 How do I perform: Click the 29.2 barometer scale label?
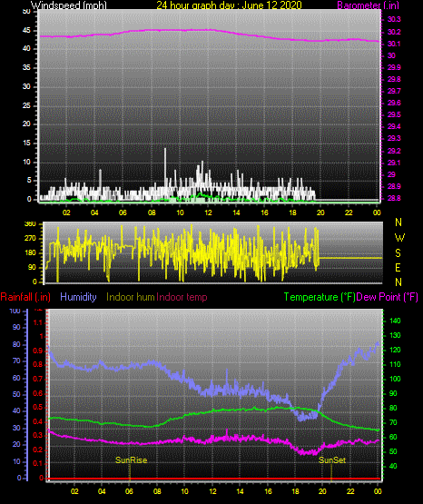tap(394, 151)
